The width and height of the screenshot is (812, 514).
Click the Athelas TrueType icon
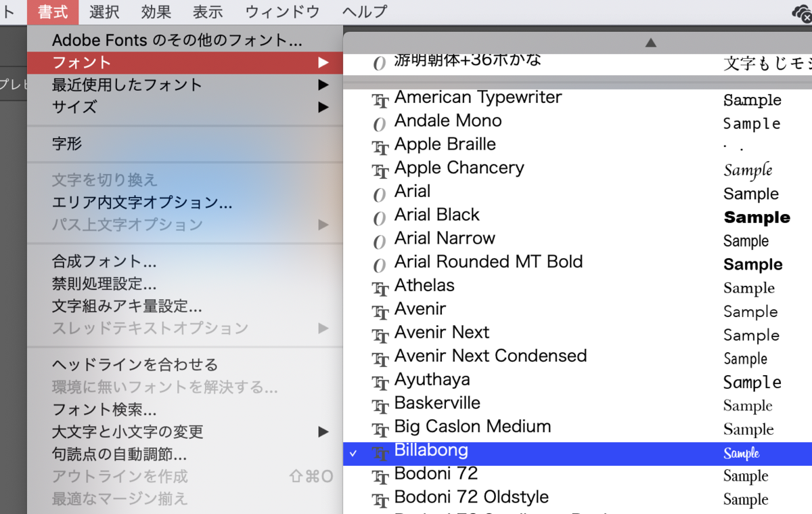tap(380, 288)
